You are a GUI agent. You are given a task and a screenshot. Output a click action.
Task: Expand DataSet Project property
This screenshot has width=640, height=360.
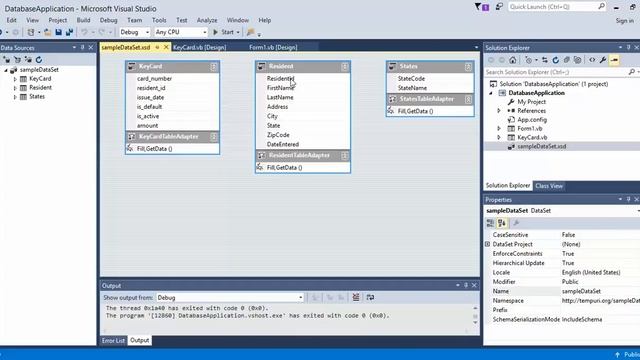coord(487,244)
